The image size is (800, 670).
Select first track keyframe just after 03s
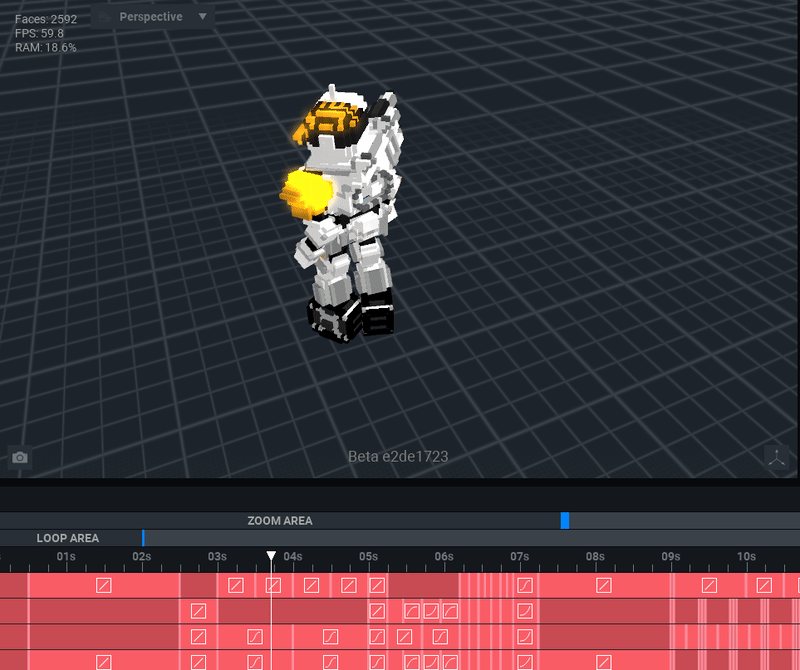pos(236,585)
